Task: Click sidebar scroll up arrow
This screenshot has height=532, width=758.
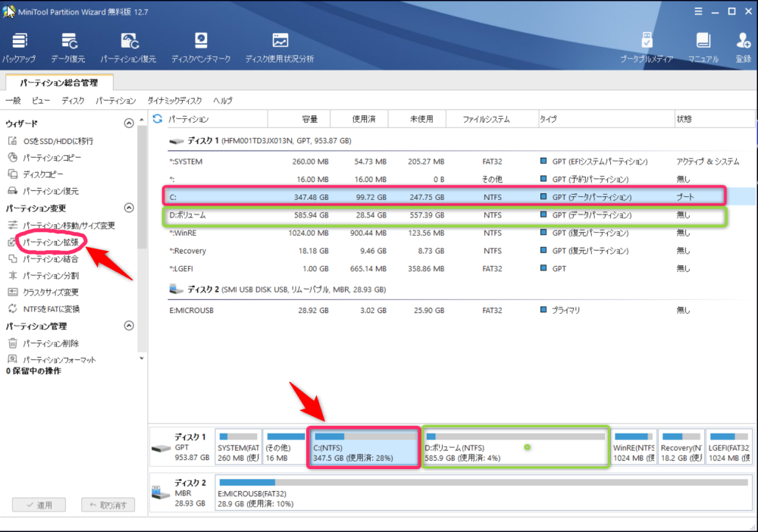Action: pyautogui.click(x=141, y=119)
